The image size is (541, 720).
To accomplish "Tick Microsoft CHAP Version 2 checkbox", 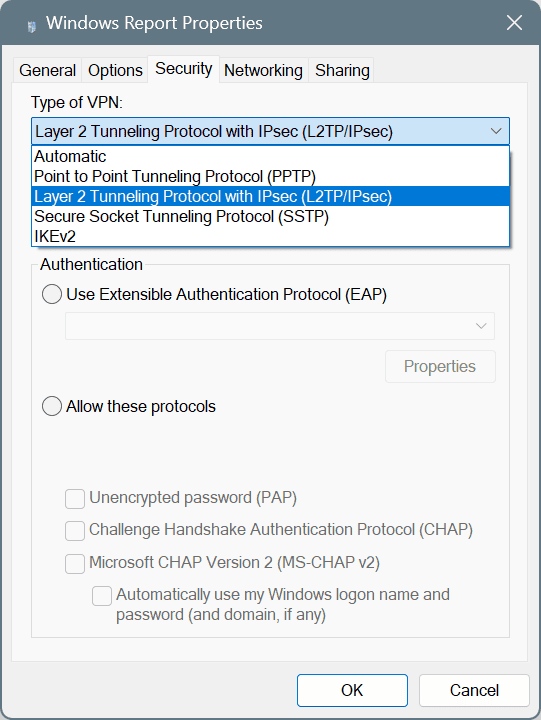I will 75,563.
